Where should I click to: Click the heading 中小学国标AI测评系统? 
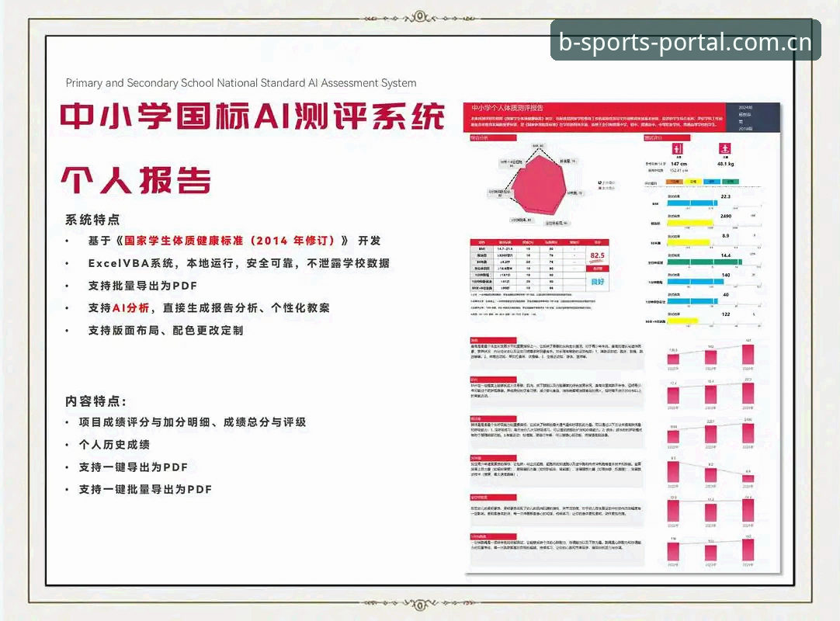click(252, 116)
